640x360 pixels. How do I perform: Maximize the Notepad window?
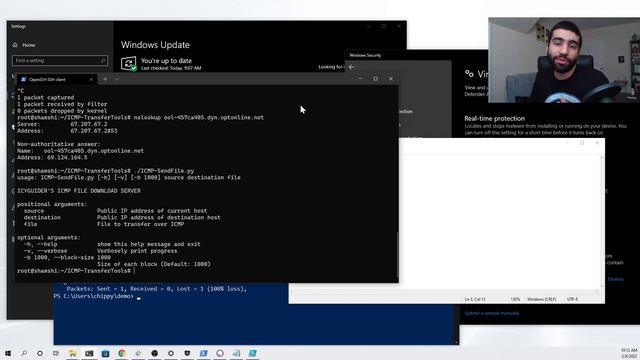(582, 142)
